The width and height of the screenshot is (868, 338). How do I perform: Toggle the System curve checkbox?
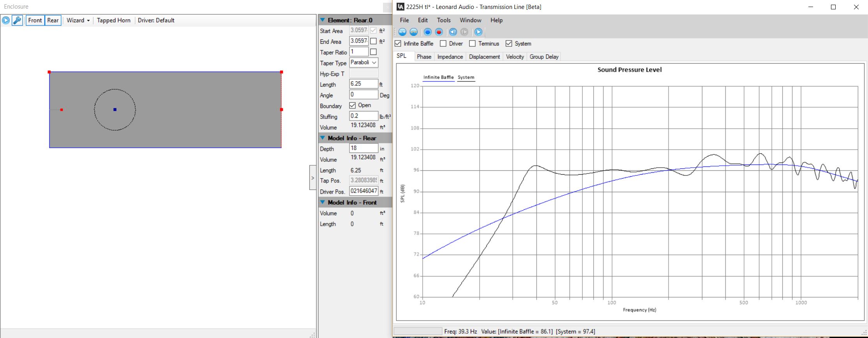click(509, 44)
